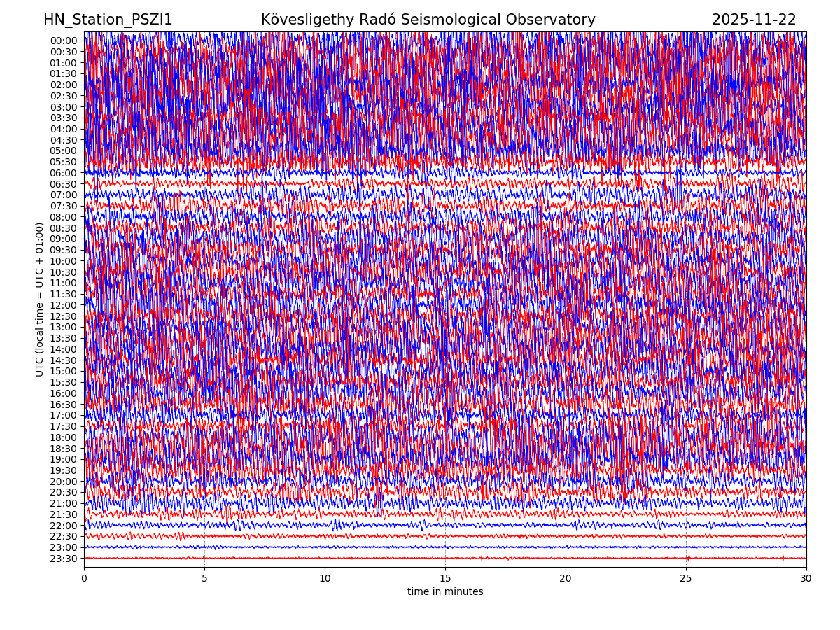Click the 20 minute tick label
The height and width of the screenshot is (630, 840).
(x=566, y=579)
